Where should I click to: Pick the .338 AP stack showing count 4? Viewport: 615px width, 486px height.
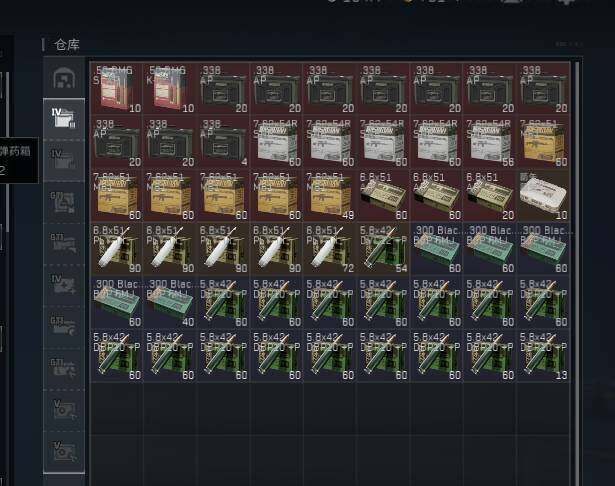pyautogui.click(x=224, y=142)
